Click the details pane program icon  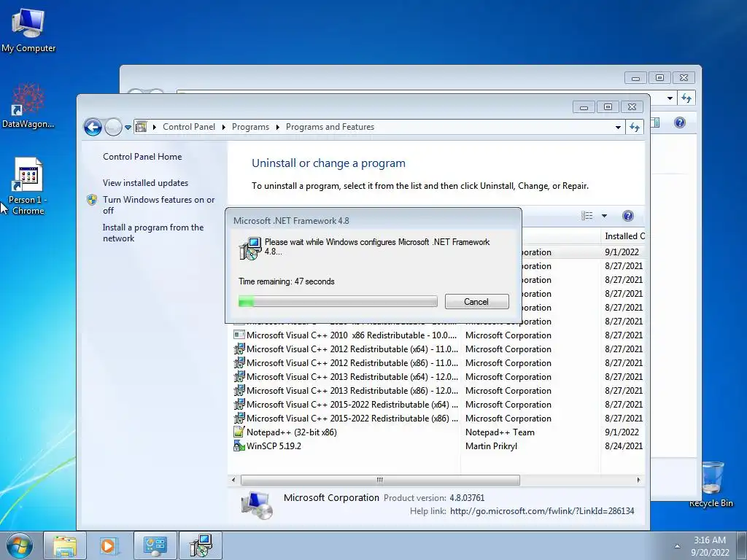click(x=258, y=505)
